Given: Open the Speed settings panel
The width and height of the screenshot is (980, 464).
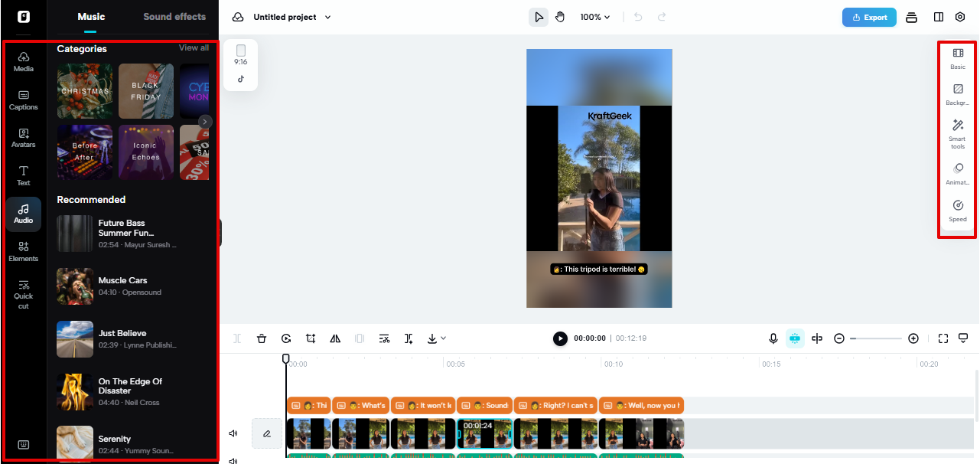Looking at the screenshot, I should pyautogui.click(x=957, y=211).
